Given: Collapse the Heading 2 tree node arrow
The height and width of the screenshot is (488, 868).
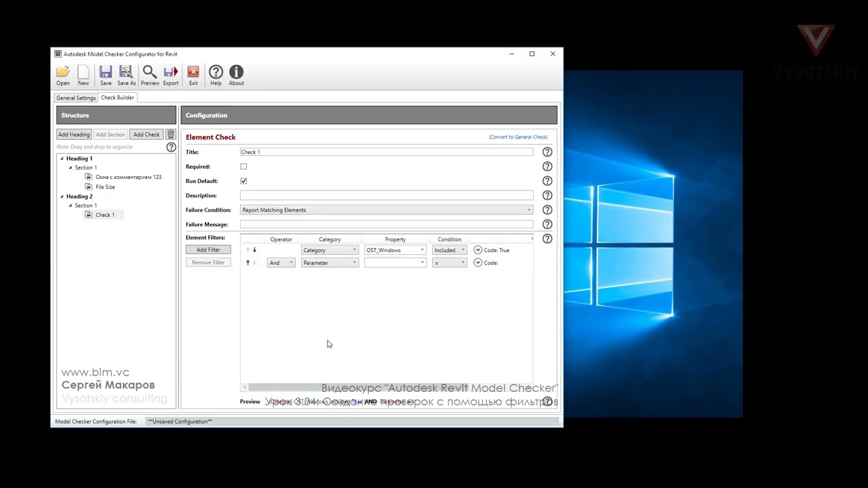Looking at the screenshot, I should pos(62,197).
